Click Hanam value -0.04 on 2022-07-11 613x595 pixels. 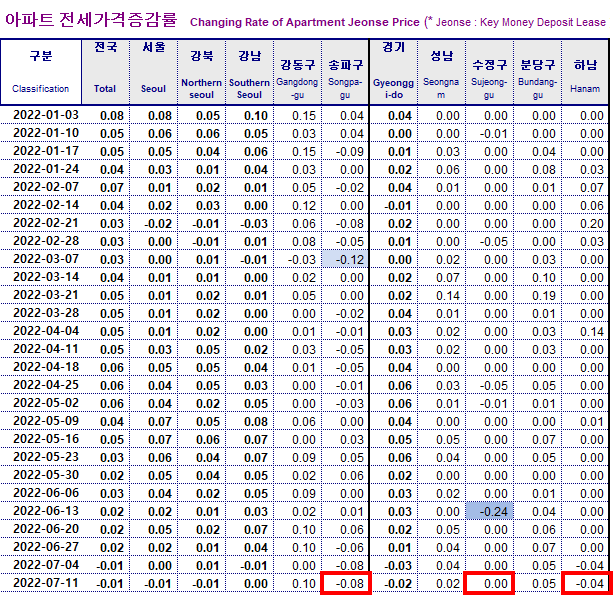tap(588, 584)
